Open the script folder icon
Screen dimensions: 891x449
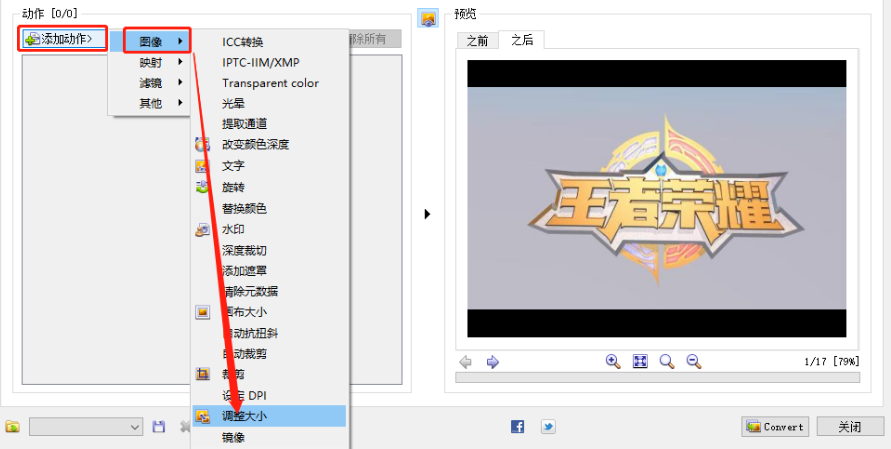pyautogui.click(x=13, y=426)
